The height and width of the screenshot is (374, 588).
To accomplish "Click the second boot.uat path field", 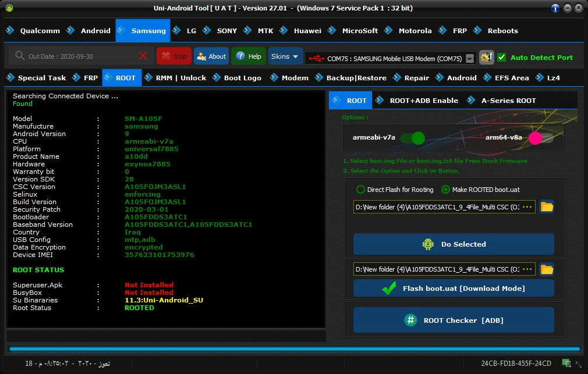I will pyautogui.click(x=444, y=269).
